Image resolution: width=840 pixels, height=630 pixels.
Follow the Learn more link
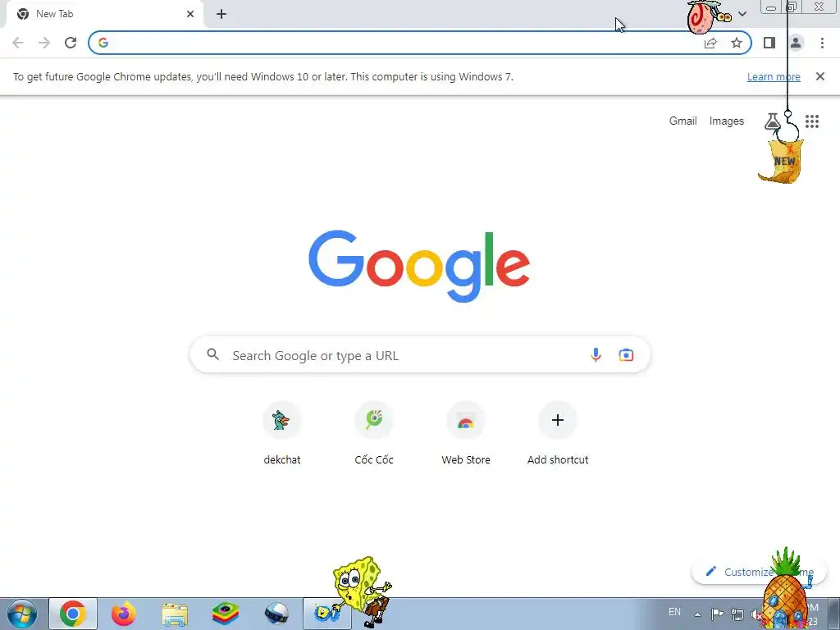point(774,76)
